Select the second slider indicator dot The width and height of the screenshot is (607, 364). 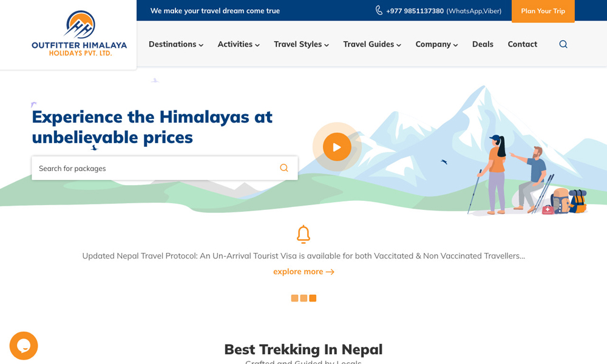pos(303,298)
